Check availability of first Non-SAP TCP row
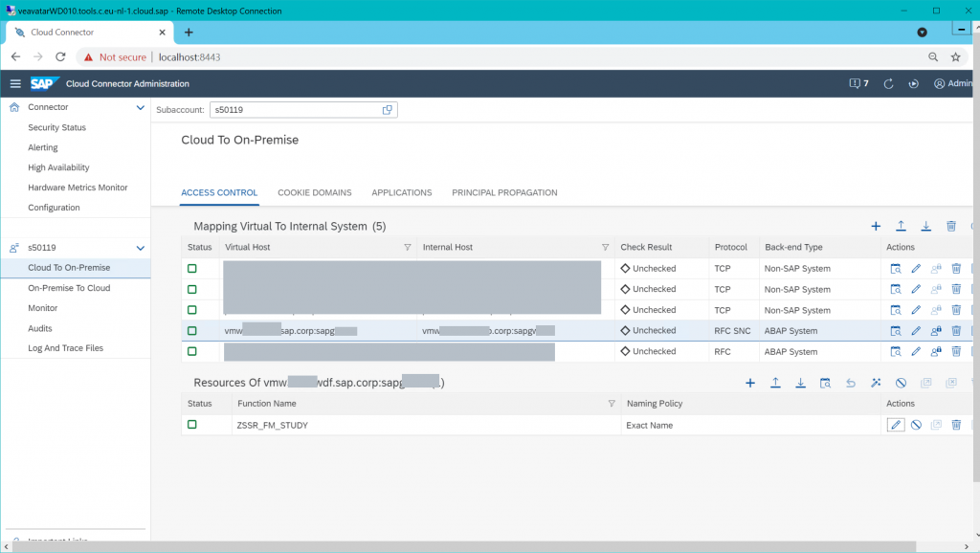Image resolution: width=980 pixels, height=553 pixels. [896, 269]
